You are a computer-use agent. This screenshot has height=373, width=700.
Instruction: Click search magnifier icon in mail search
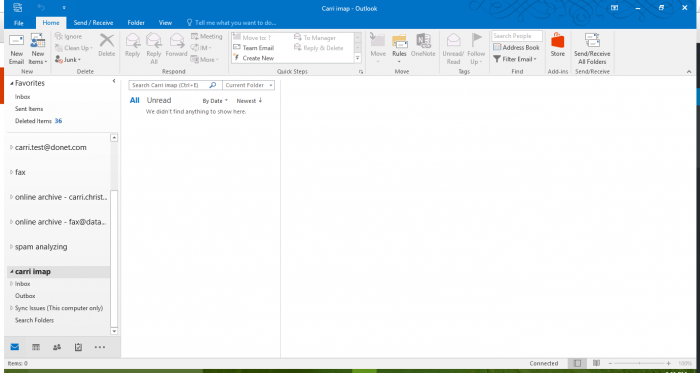213,85
